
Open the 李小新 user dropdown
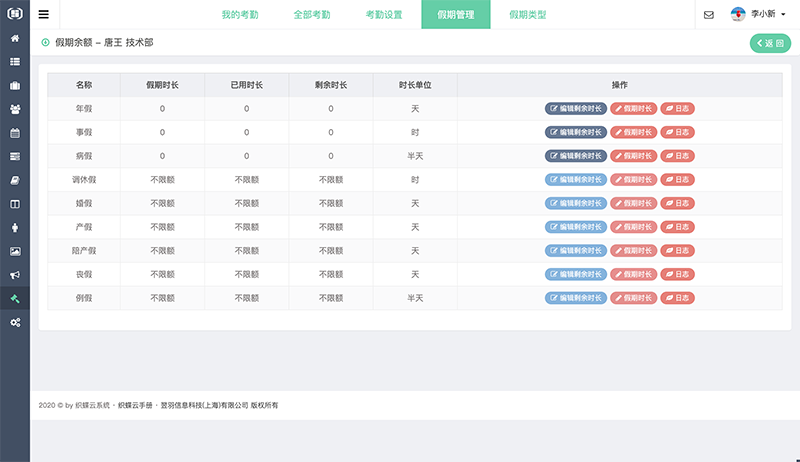pos(760,15)
